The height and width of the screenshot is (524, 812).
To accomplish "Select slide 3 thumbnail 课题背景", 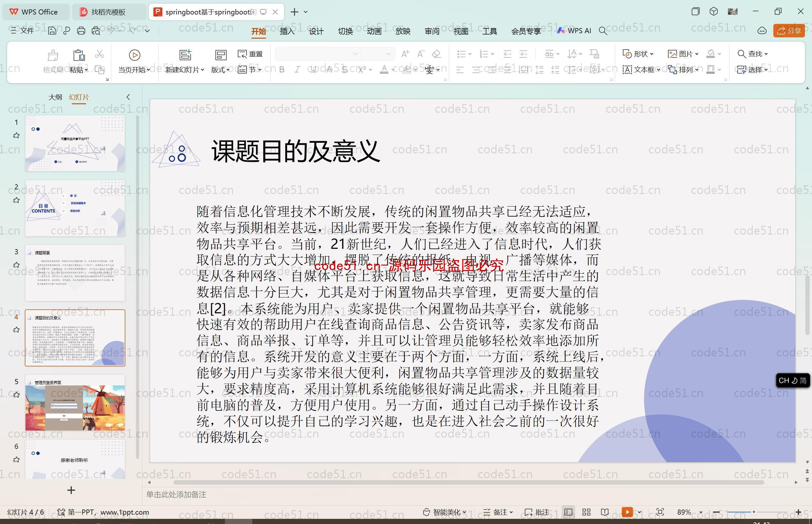I will (x=75, y=273).
